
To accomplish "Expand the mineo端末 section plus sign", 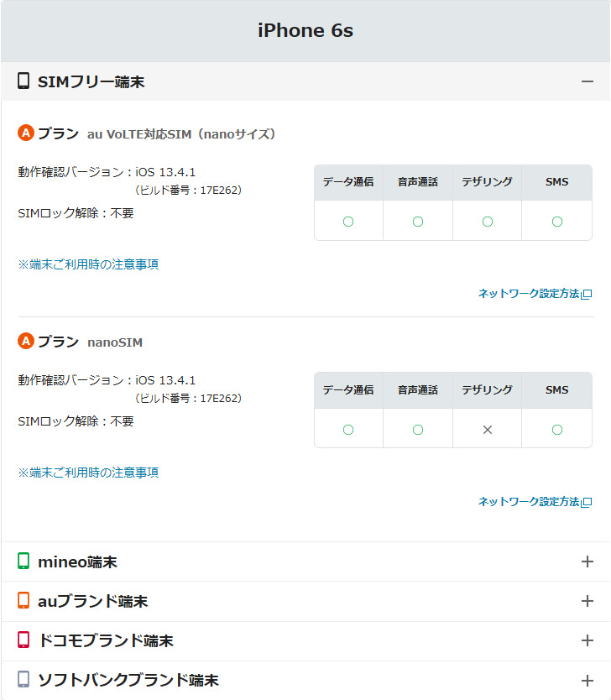I will tap(587, 562).
